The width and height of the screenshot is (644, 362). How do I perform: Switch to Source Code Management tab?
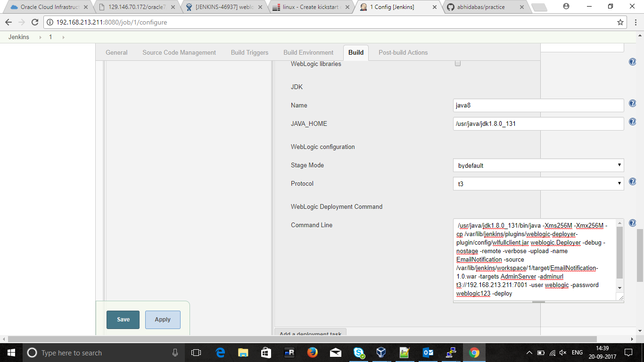click(x=179, y=52)
